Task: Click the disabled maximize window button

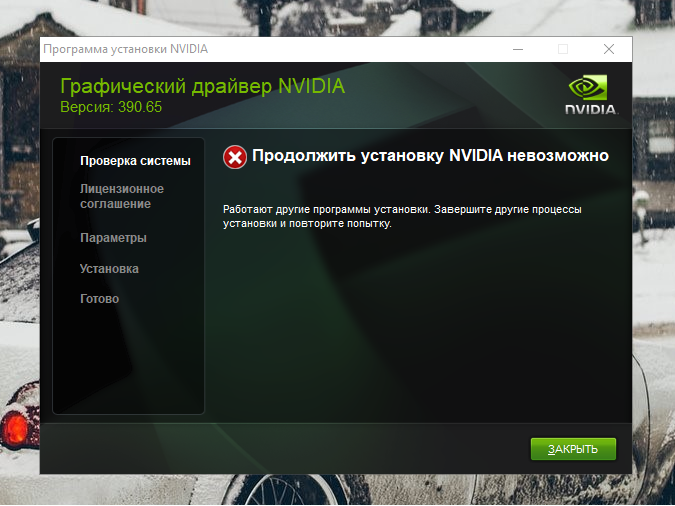Action: [x=563, y=49]
